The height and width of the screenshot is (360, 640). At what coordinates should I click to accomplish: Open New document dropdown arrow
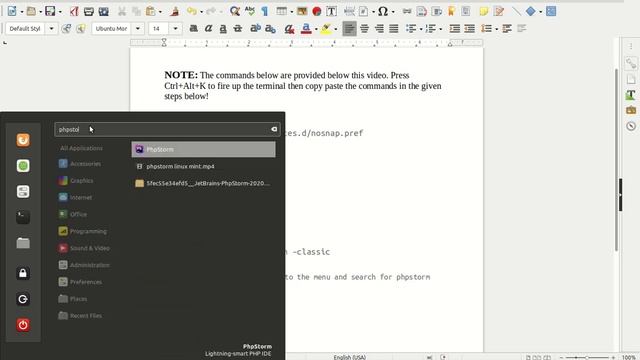click(22, 12)
